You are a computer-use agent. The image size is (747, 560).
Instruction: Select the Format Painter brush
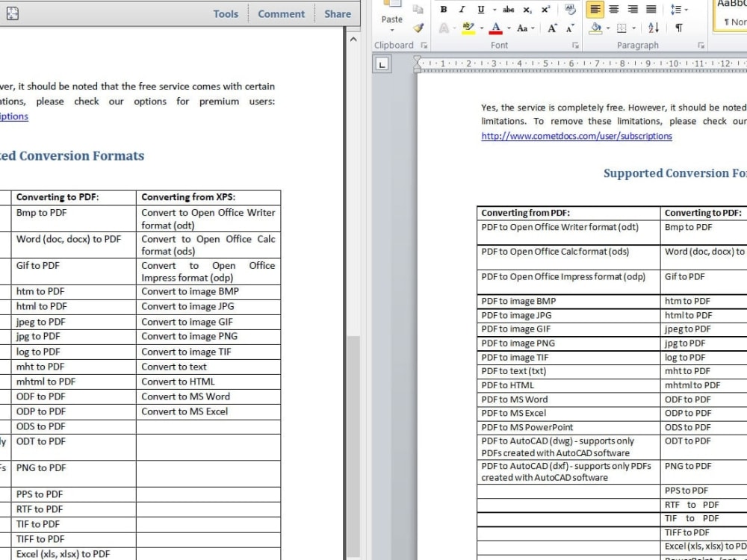(x=418, y=28)
